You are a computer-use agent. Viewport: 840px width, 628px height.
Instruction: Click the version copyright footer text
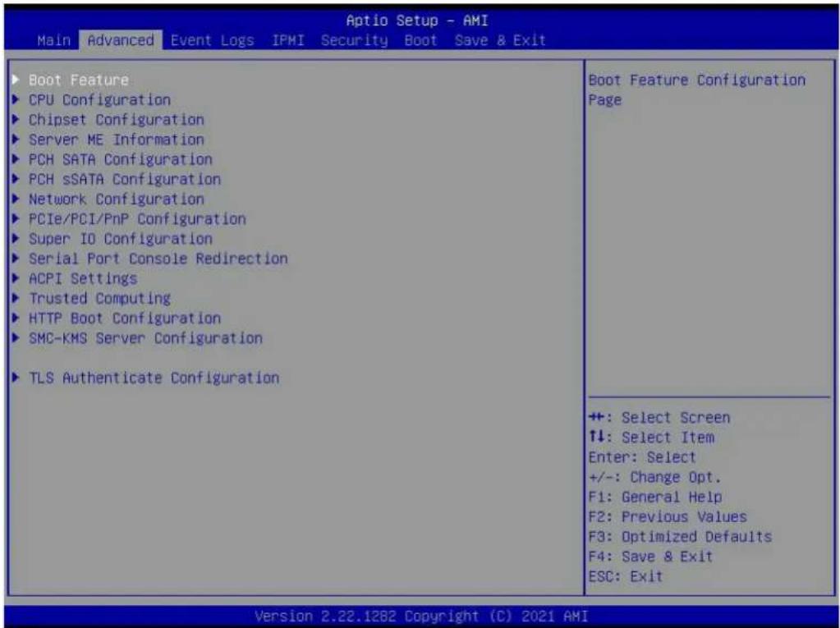click(421, 616)
